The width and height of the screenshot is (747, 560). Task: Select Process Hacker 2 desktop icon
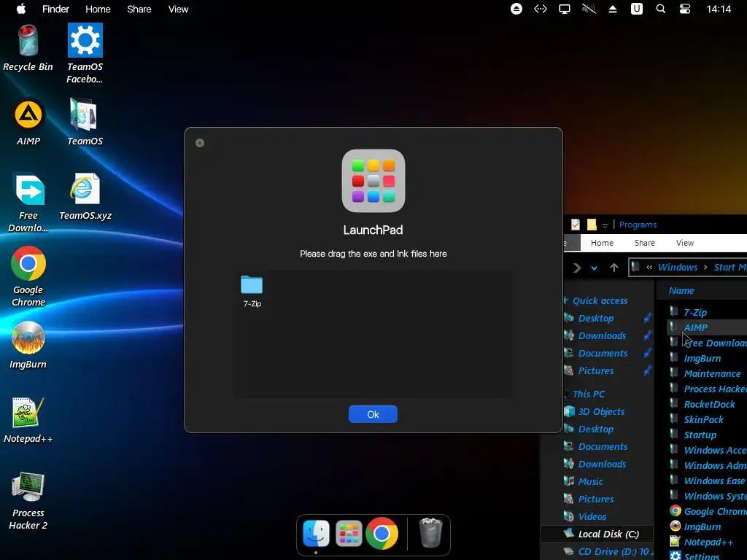(28, 501)
